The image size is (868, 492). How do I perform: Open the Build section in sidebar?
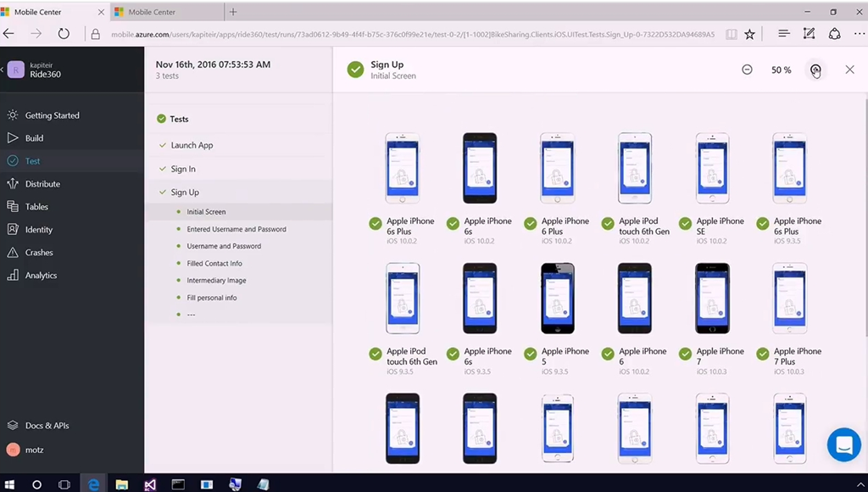click(x=34, y=138)
